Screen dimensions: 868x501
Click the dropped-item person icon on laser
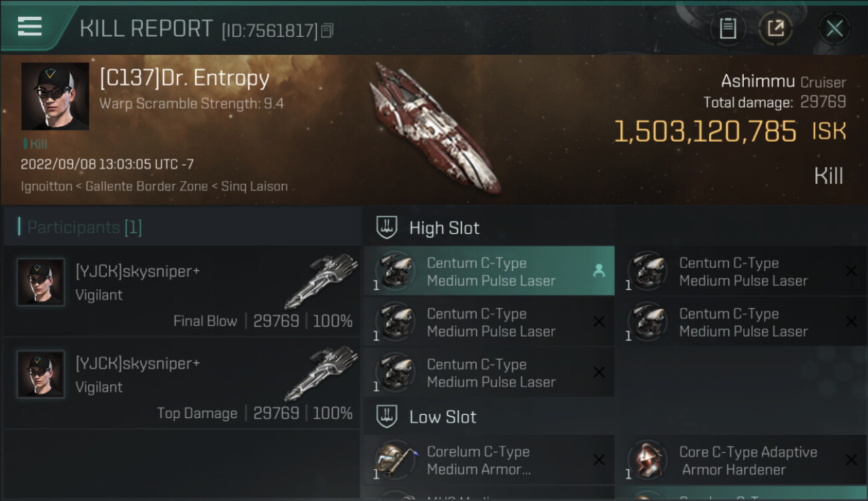[599, 271]
